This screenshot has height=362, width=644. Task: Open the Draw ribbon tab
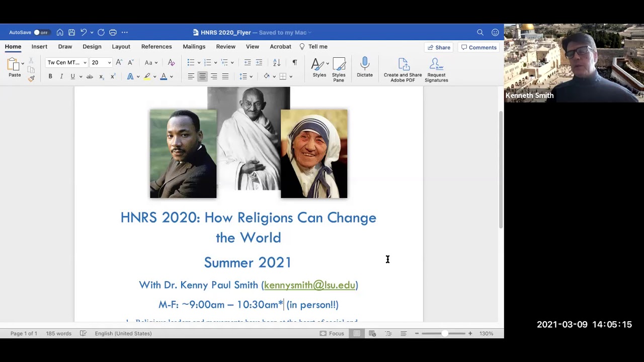[65, 46]
